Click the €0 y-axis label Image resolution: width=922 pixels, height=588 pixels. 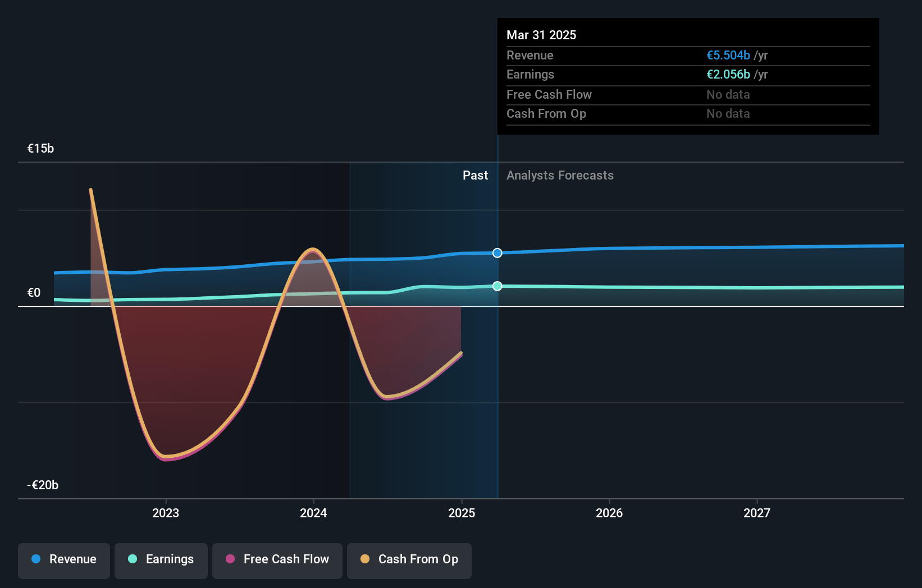click(x=34, y=293)
